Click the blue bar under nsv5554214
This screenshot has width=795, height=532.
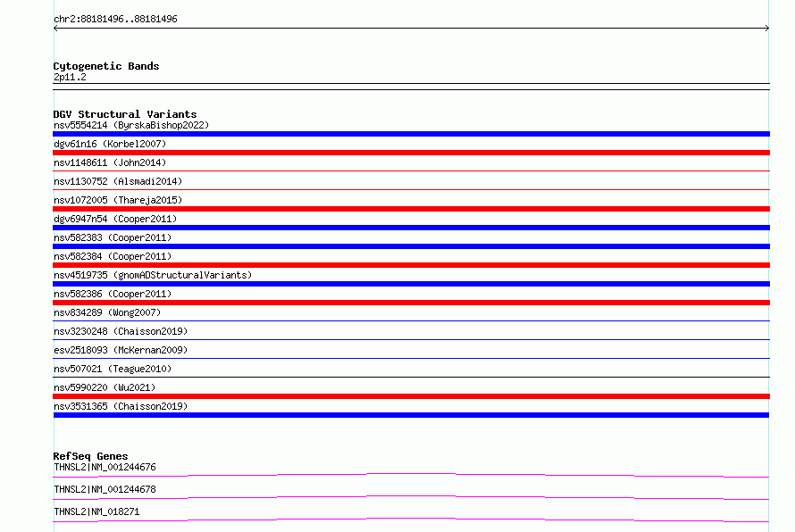coord(411,134)
